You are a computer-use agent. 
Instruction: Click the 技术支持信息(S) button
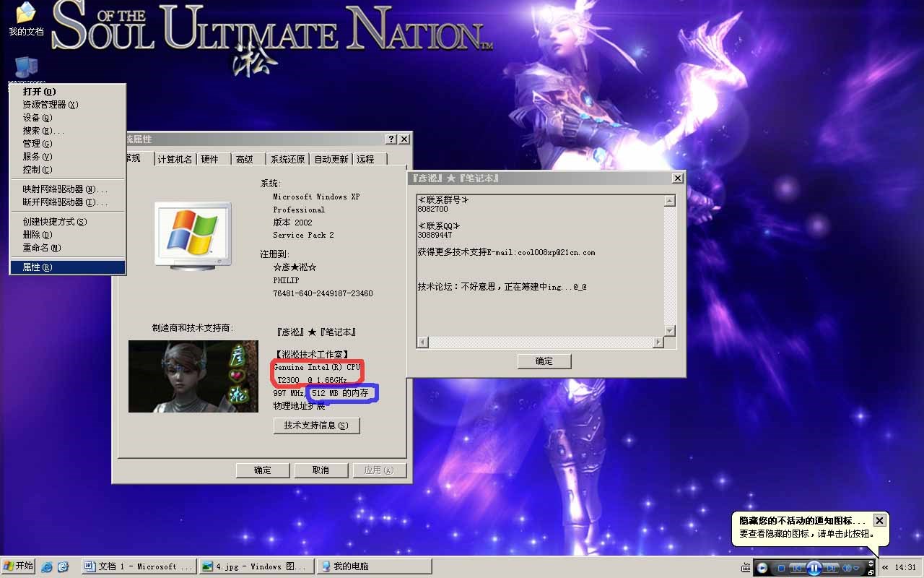click(x=316, y=426)
